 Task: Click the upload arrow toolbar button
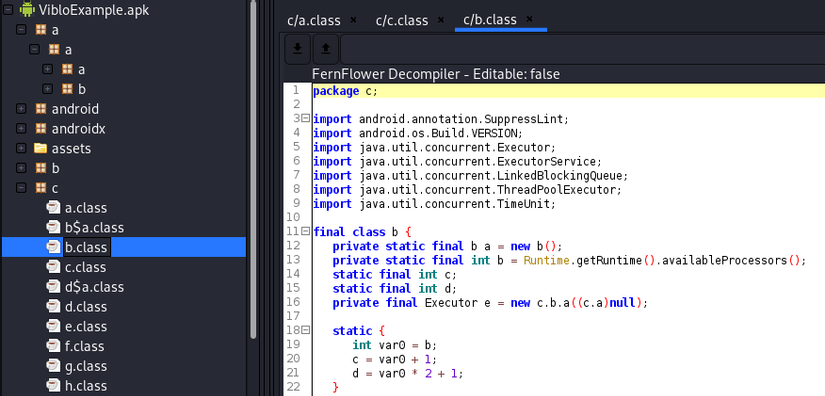pyautogui.click(x=326, y=49)
